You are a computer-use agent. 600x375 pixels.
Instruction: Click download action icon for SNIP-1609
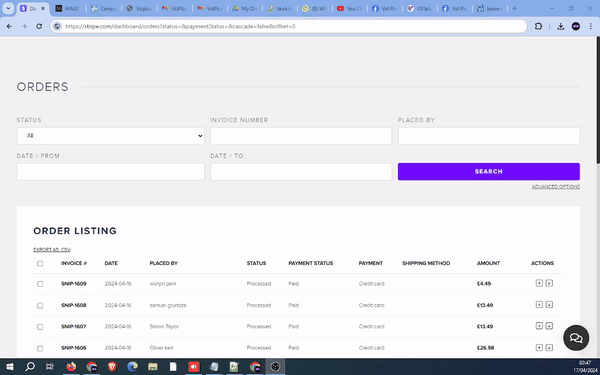click(549, 283)
